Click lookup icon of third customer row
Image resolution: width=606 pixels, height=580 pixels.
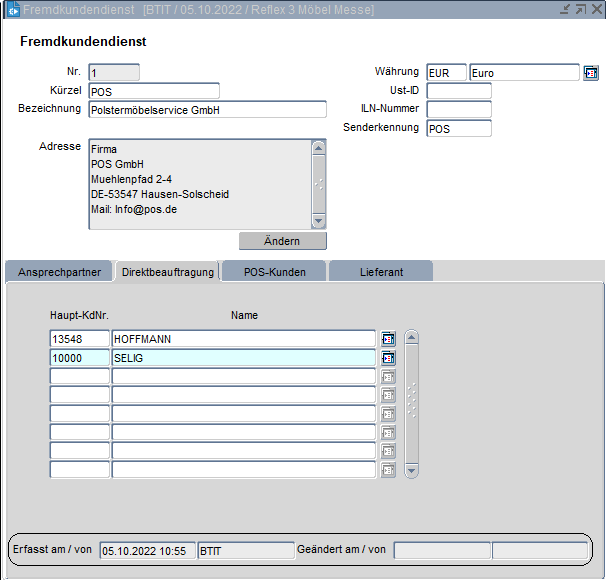(389, 377)
